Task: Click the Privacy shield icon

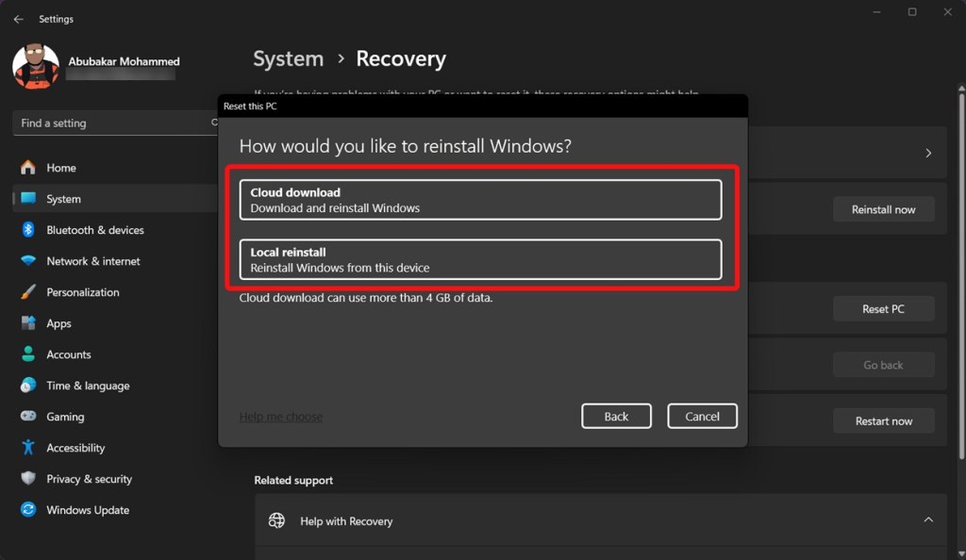Action: click(27, 478)
